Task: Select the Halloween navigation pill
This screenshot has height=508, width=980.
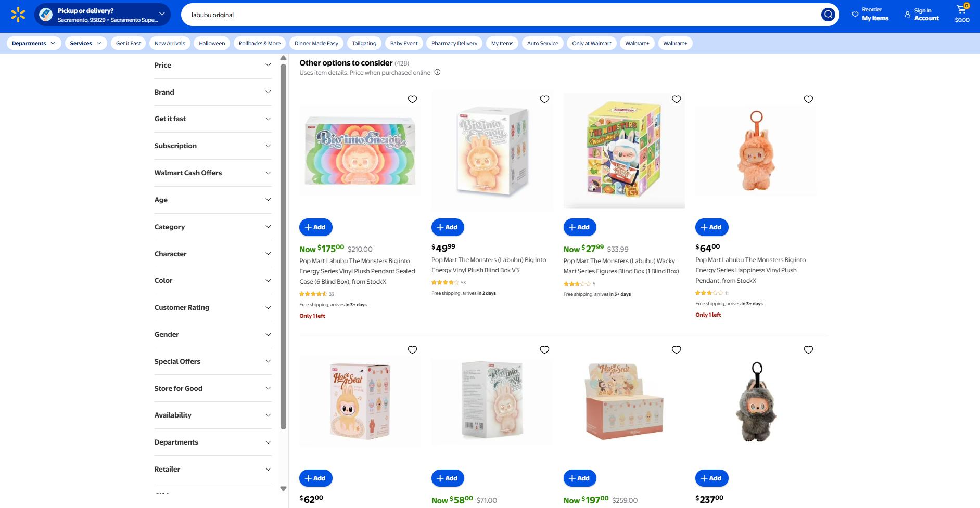Action: (212, 43)
